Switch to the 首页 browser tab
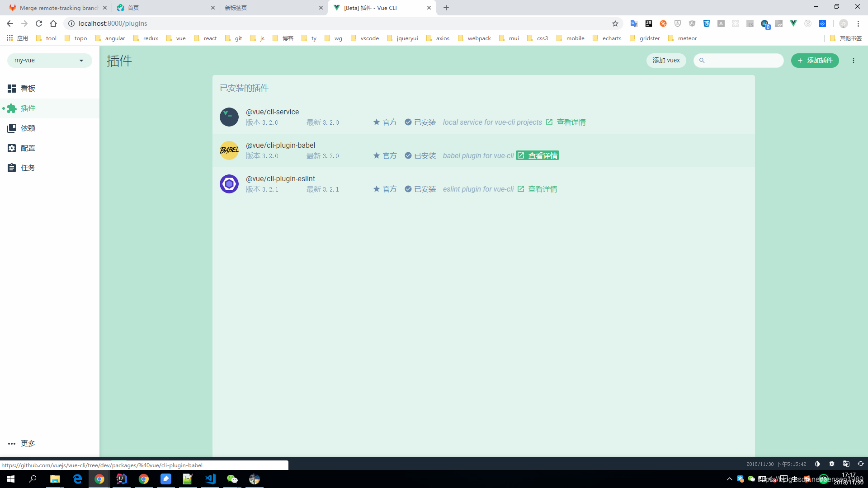 click(165, 8)
